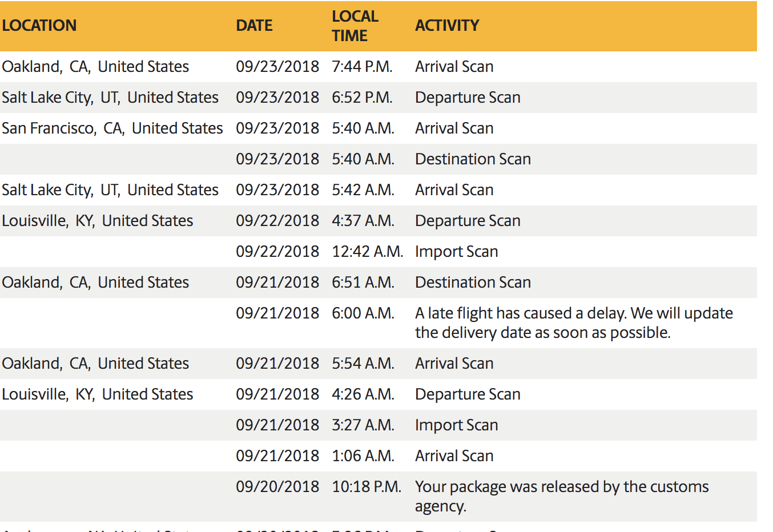Click the DATE column header
This screenshot has height=532, width=773.
(254, 26)
